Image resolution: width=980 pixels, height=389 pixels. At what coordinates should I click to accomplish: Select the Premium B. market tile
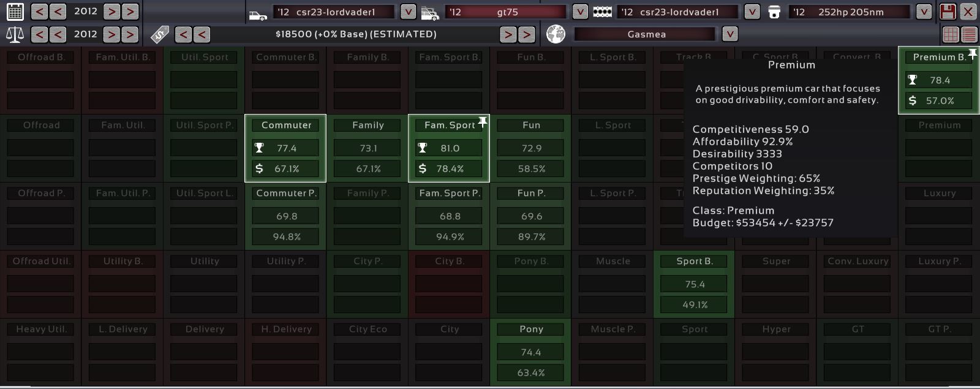click(x=939, y=80)
